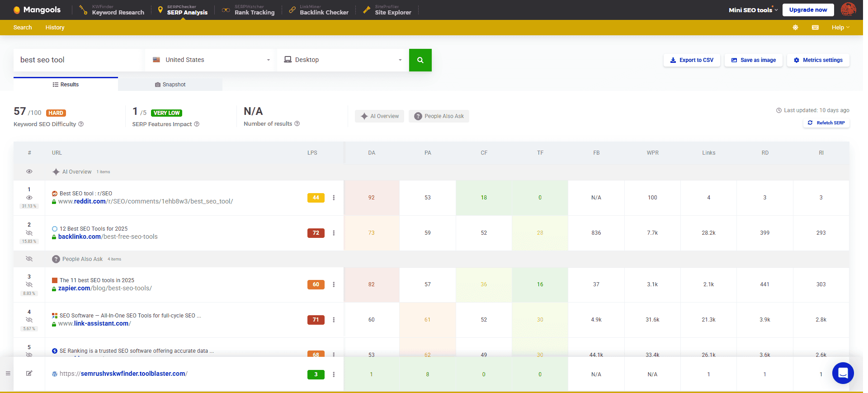The width and height of the screenshot is (868, 393).
Task: Open Mangools home logo
Action: tap(37, 9)
